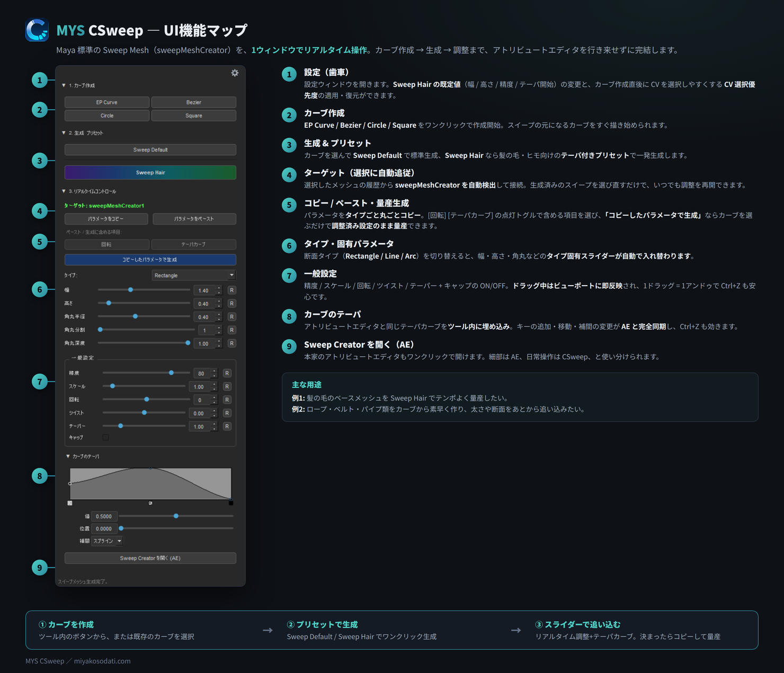Screen dimensions: 784x673
Task: Toggle the テーパカーブ include-item button
Action: coord(193,244)
